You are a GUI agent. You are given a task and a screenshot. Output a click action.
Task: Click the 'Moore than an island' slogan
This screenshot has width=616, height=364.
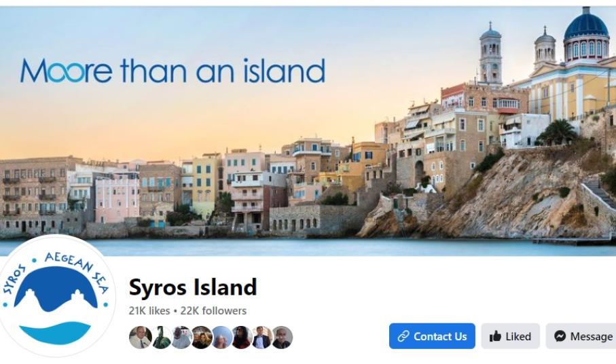coord(173,71)
